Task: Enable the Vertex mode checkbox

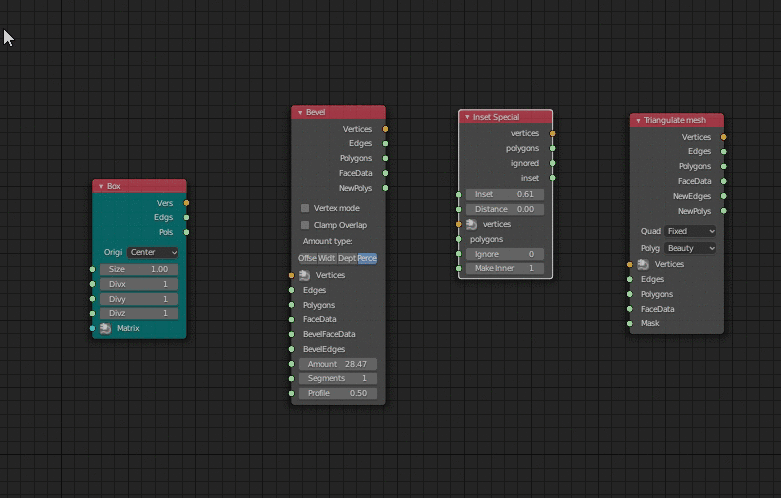Action: 305,208
